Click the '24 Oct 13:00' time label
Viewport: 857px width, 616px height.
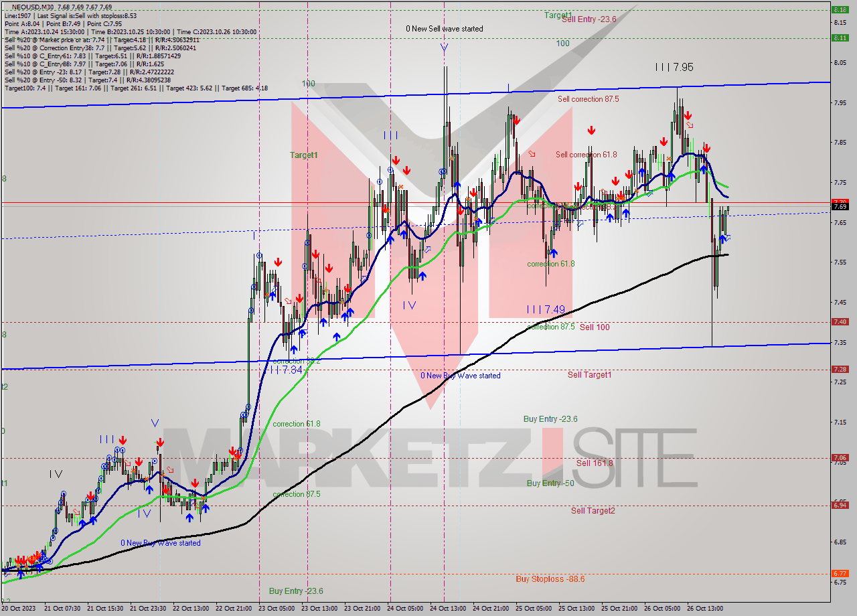tap(448, 609)
